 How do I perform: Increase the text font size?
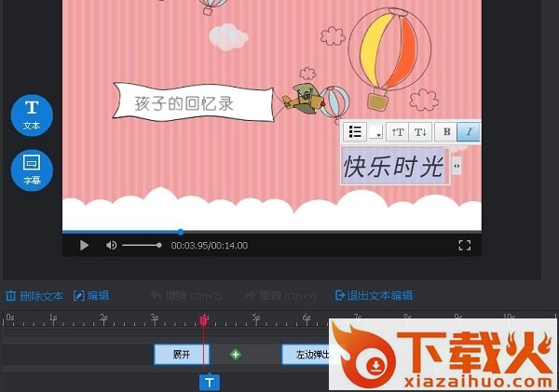tap(398, 131)
